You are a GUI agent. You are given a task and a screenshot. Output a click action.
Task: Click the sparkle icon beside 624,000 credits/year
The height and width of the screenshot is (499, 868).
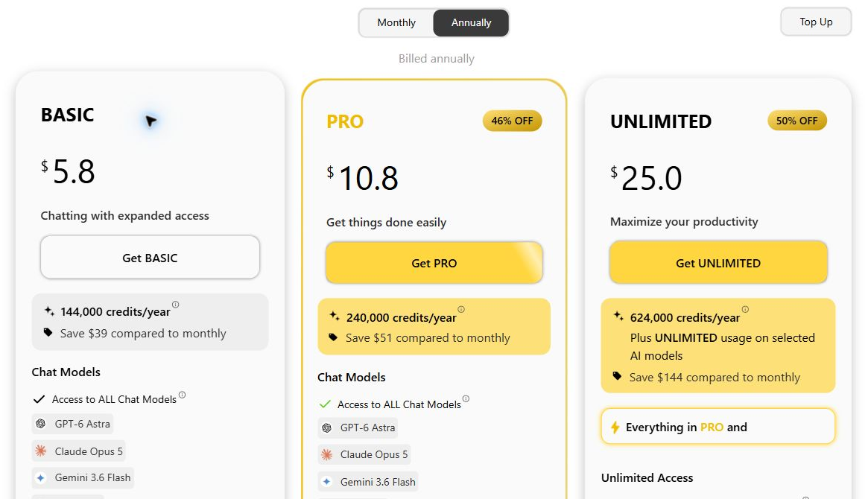click(x=618, y=316)
